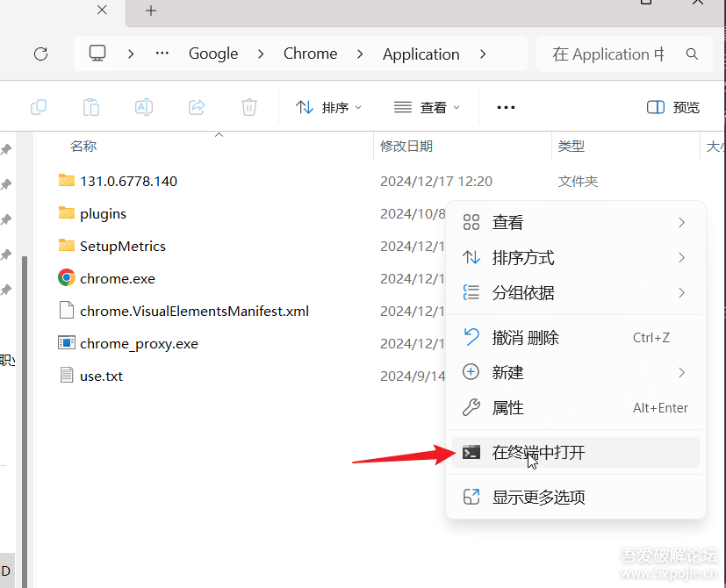Click the Rename toolbar icon
726x588 pixels.
(144, 107)
